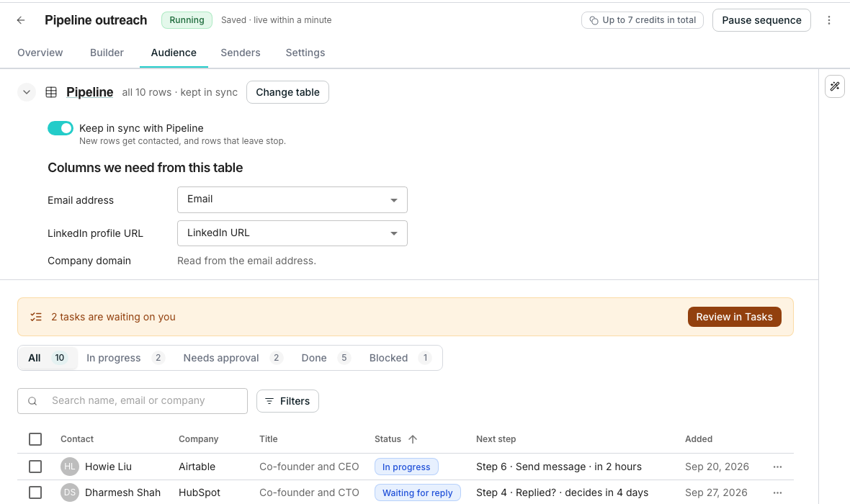Show All 10 contacts filter
This screenshot has height=504, width=850.
click(48, 358)
